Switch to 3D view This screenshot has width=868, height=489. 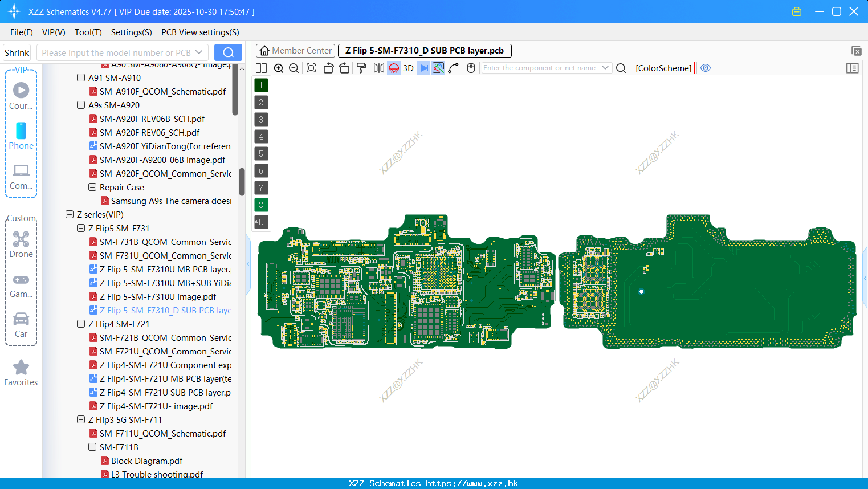[x=408, y=68]
